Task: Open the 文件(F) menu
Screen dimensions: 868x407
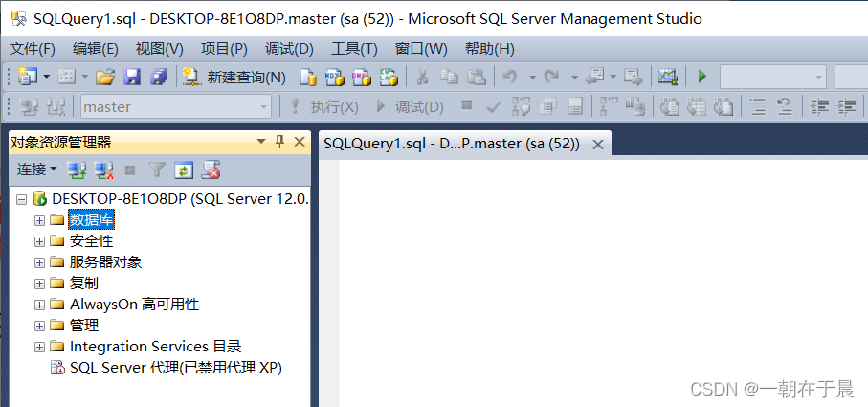Action: click(33, 49)
